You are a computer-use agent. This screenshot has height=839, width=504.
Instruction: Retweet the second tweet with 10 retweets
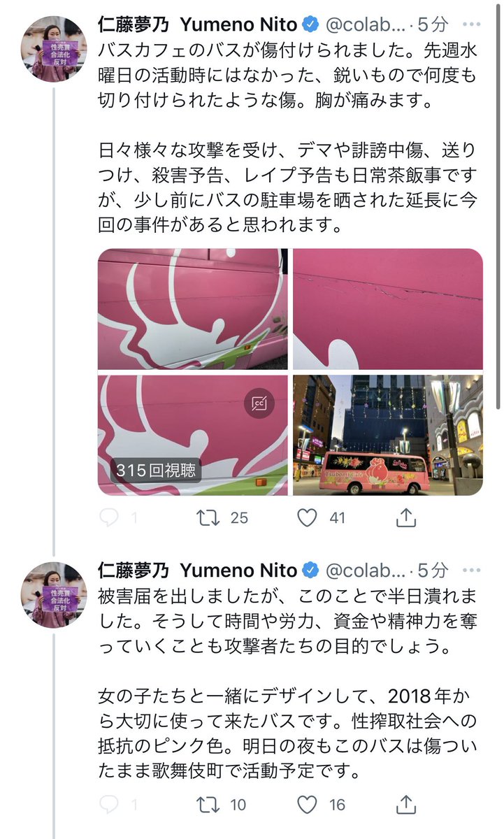pos(208,805)
